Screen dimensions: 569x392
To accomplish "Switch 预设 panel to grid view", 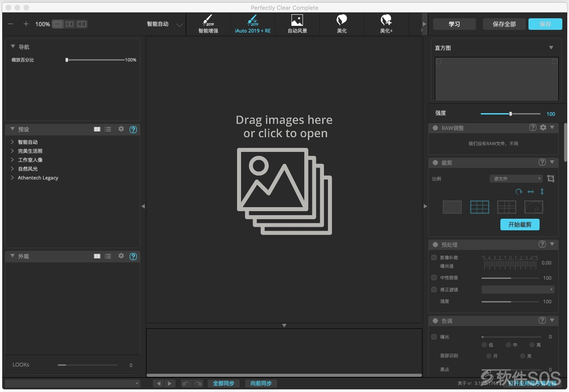I will pyautogui.click(x=97, y=129).
